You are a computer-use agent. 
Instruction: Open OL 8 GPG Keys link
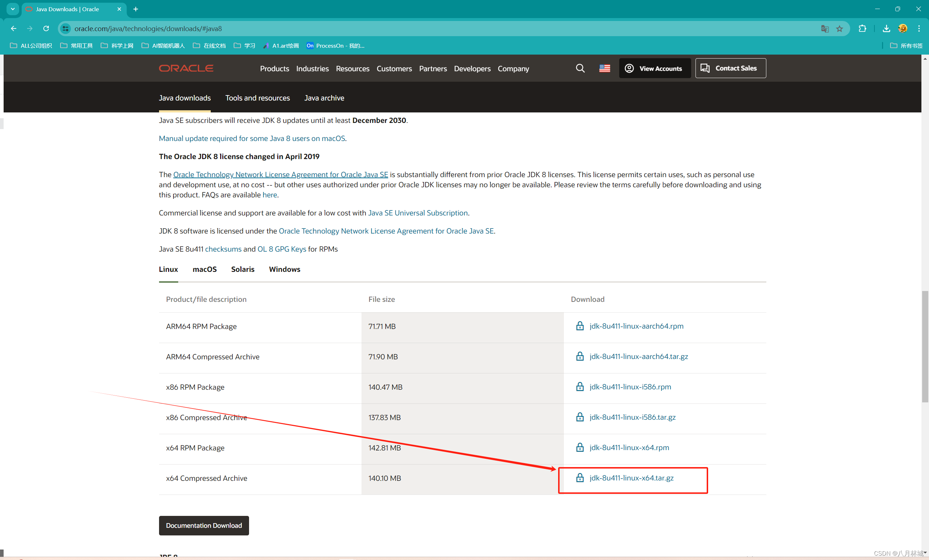(282, 249)
